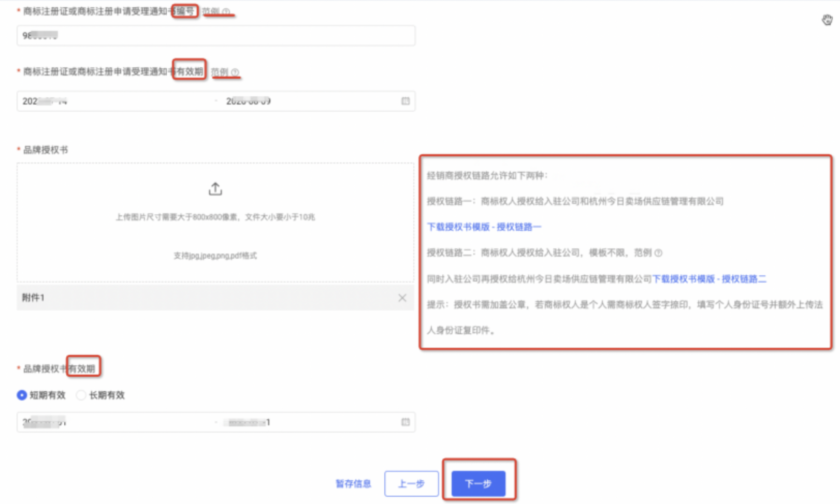Click the hand cursor icon at top right
Viewport: 840px width, 504px height.
827,20
